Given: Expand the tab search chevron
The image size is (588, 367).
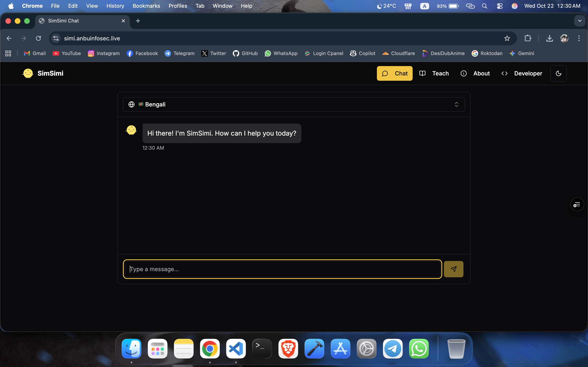Looking at the screenshot, I should click(580, 21).
